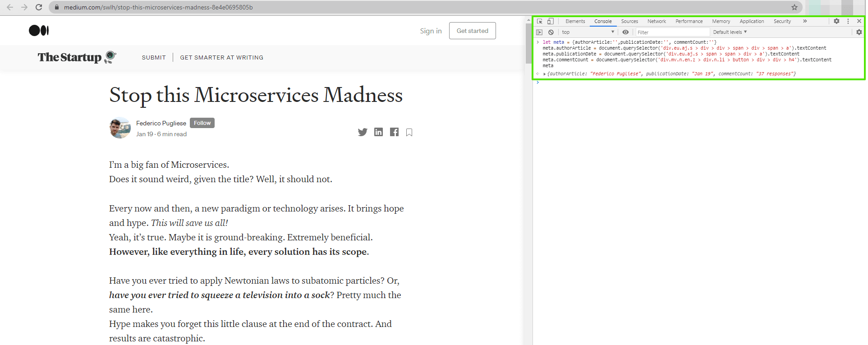Open the Sources tab

click(629, 21)
